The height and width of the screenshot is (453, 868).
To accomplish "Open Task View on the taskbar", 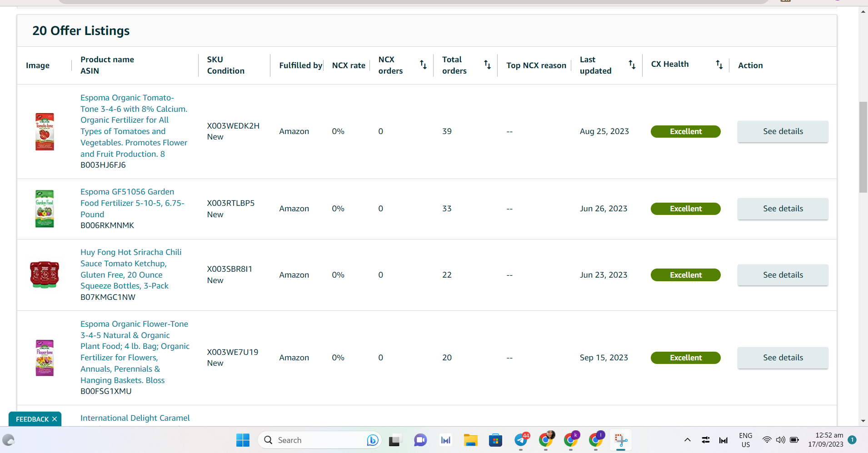I will tap(395, 440).
